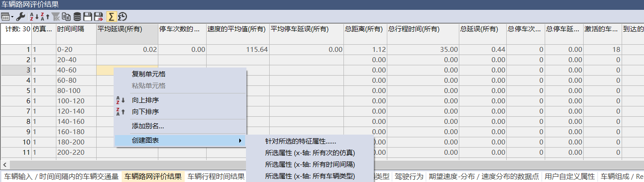Click the 总距离(所有) column header
This screenshot has width=644, height=182.
pyautogui.click(x=365, y=34)
